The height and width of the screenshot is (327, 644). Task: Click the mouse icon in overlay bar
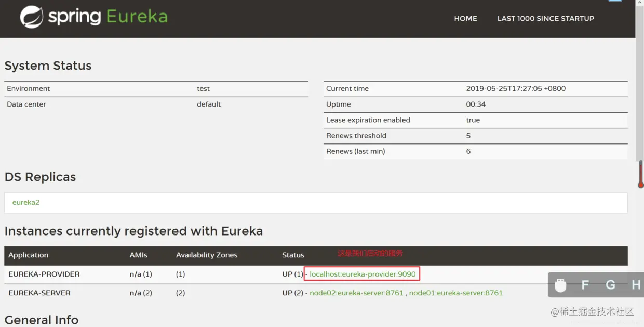560,285
